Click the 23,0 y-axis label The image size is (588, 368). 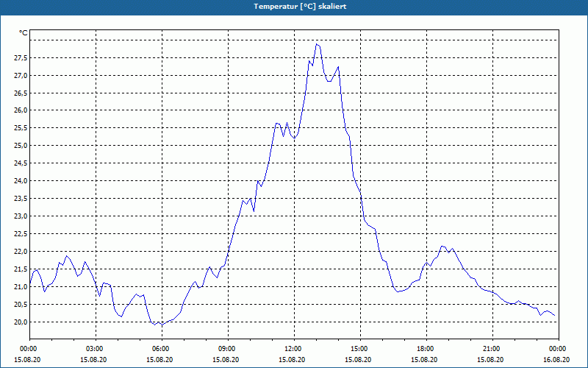click(21, 216)
